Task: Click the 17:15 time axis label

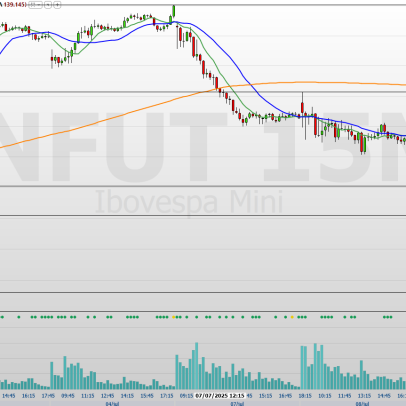Action: pyautogui.click(x=167, y=396)
